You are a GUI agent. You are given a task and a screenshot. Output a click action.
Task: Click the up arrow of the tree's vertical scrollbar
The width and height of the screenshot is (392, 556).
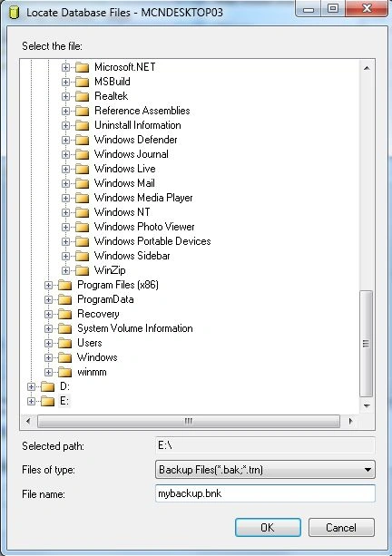(x=367, y=68)
